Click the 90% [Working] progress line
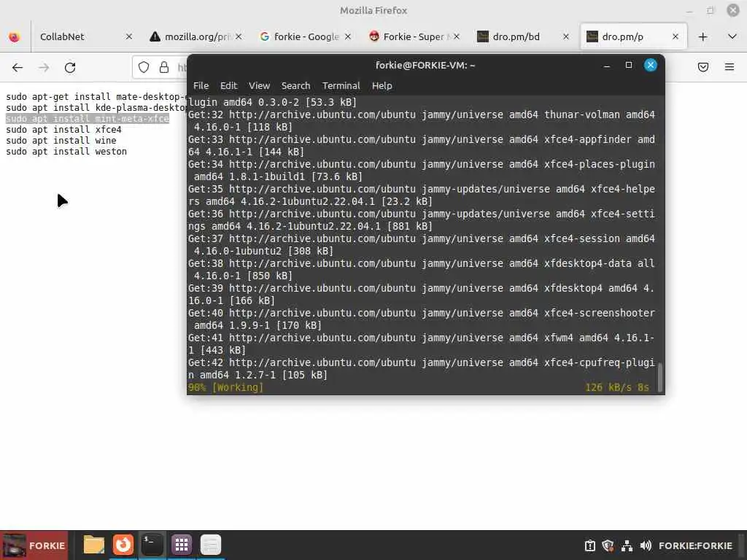Screen dimensions: 747x560 [226, 388]
